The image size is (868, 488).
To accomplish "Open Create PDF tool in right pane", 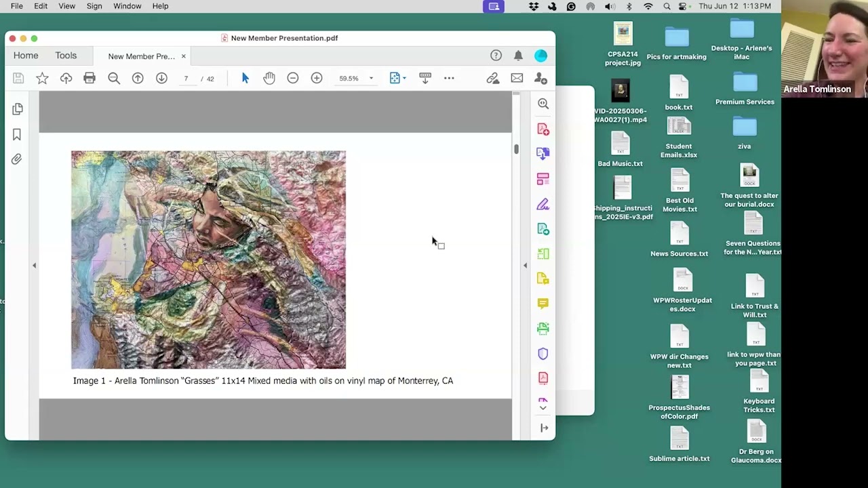I will [543, 129].
